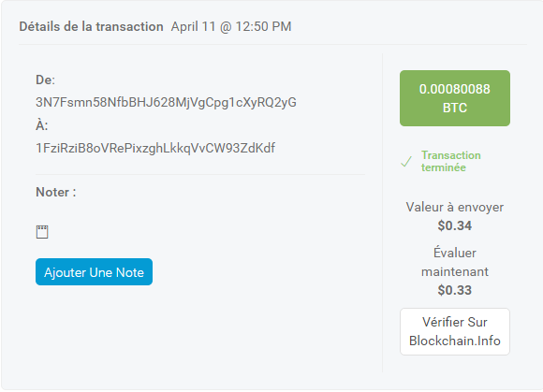Open Vérifier Sur Blockchain.Info link
The height and width of the screenshot is (392, 543).
click(455, 331)
